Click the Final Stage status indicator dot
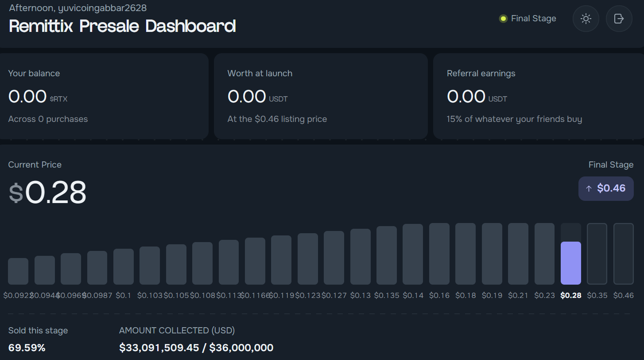644x360 pixels. click(x=503, y=19)
